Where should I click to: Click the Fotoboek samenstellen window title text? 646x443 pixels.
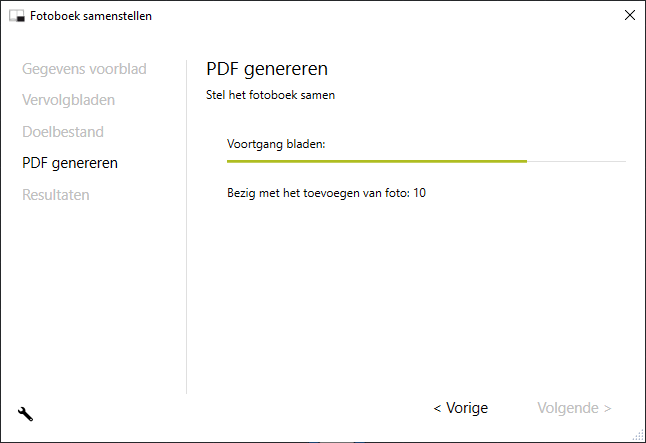[91, 16]
